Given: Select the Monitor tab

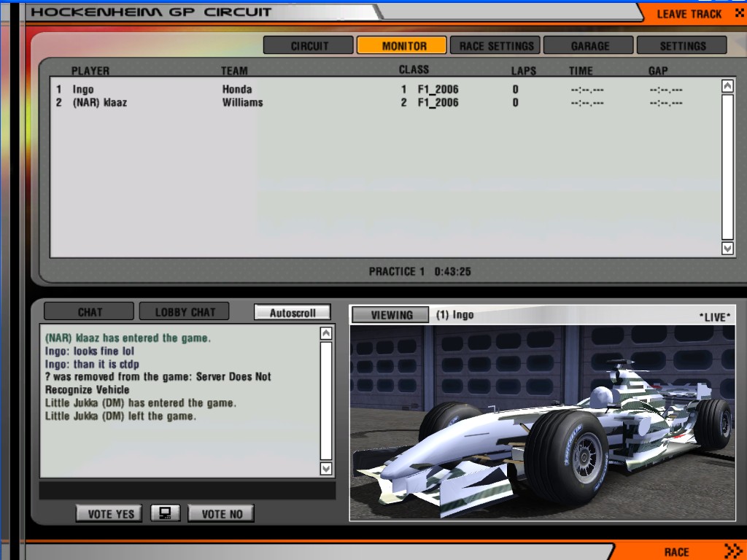Looking at the screenshot, I should coord(402,45).
